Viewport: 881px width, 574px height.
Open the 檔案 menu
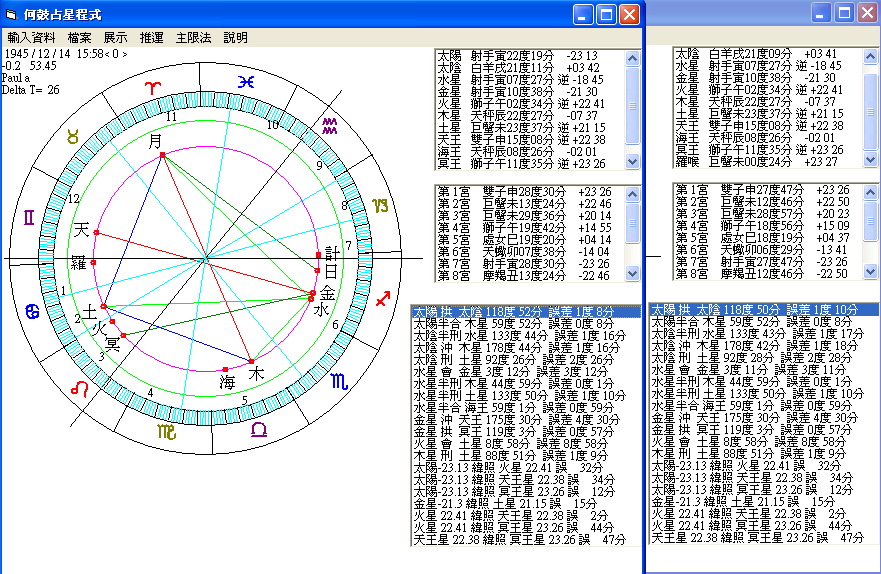click(x=80, y=37)
